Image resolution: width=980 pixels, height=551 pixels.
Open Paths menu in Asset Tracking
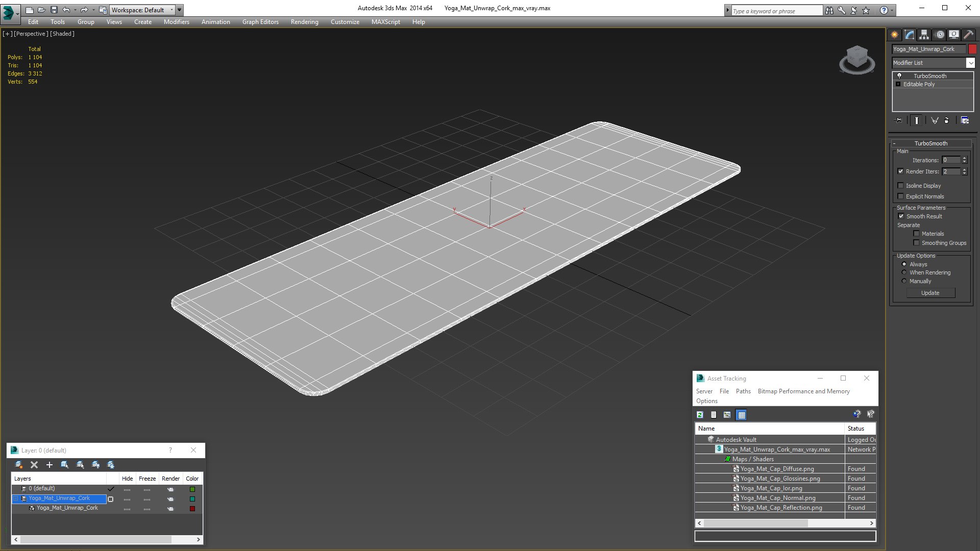tap(743, 391)
